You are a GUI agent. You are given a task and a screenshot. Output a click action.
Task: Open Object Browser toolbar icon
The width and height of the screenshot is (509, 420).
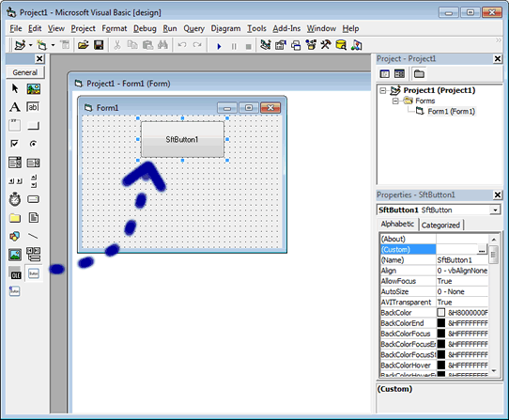click(311, 45)
